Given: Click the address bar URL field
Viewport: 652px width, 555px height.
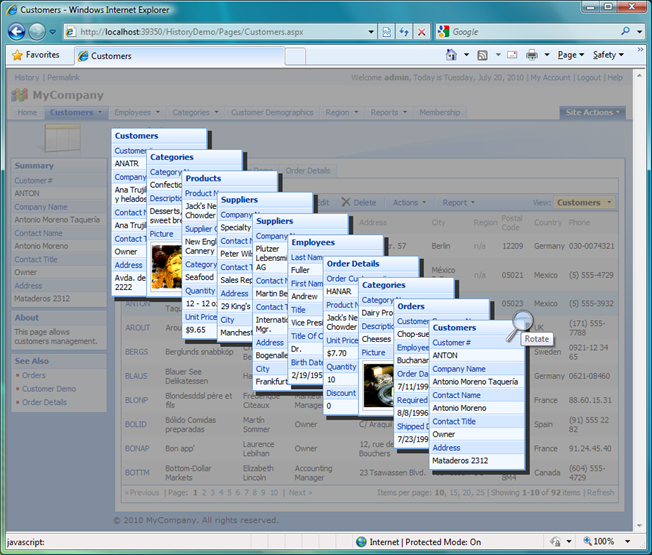Looking at the screenshot, I should click(216, 32).
